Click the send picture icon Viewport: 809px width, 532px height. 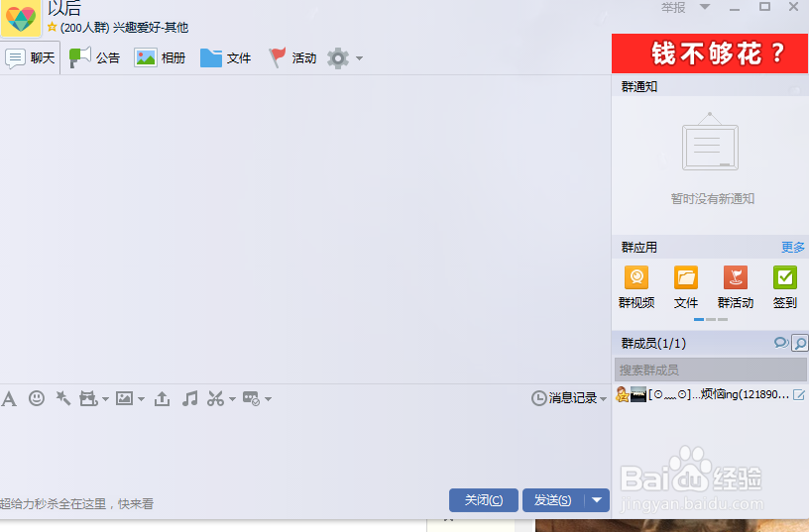tap(124, 398)
